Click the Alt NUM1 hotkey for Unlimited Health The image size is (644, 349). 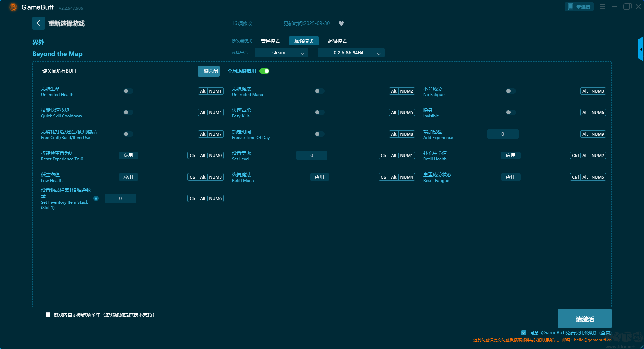(211, 91)
